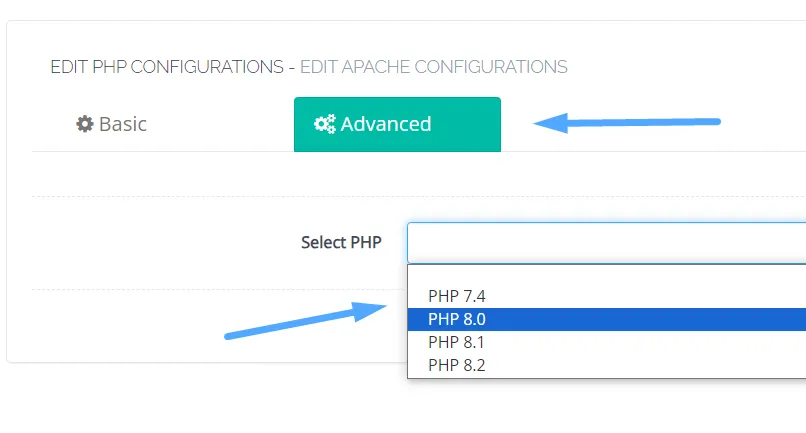Screen dimensions: 806x433
Task: Click the gear icon on Basic tab
Action: pyautogui.click(x=84, y=124)
